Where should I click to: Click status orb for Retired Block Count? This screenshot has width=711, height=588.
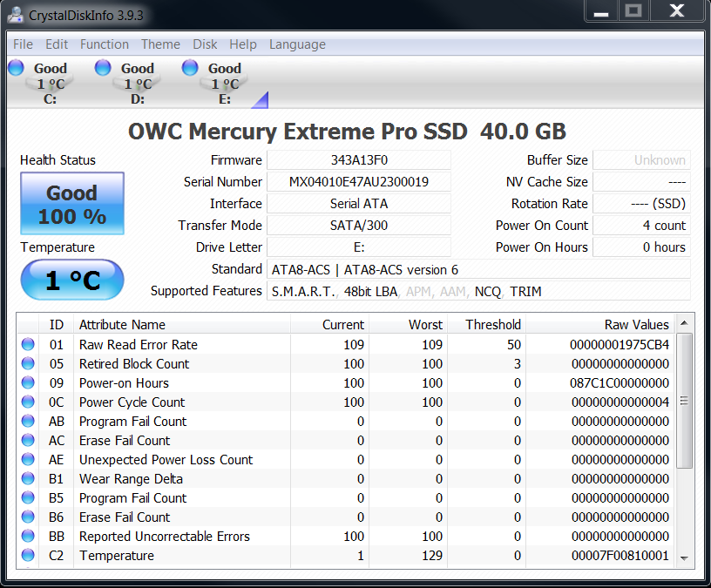click(28, 364)
